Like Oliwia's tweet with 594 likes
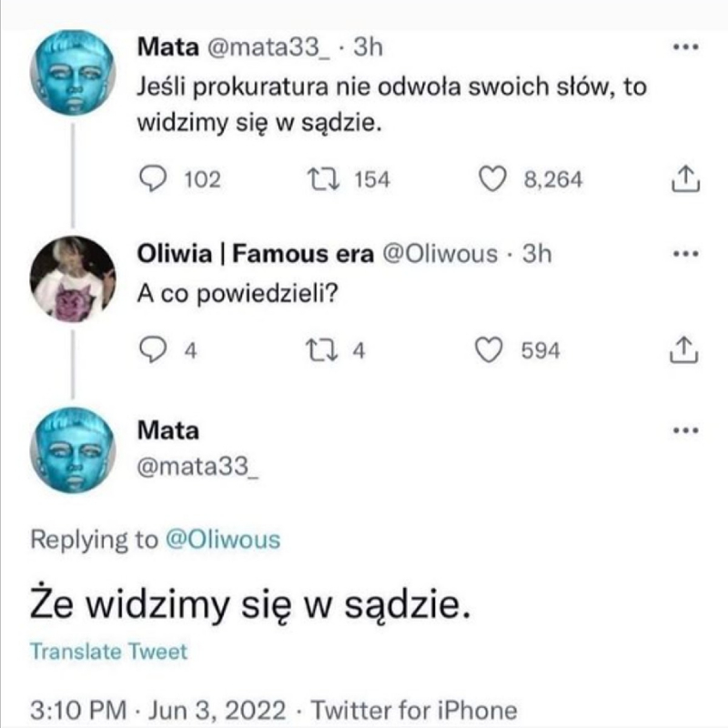The image size is (728, 728). [x=492, y=350]
